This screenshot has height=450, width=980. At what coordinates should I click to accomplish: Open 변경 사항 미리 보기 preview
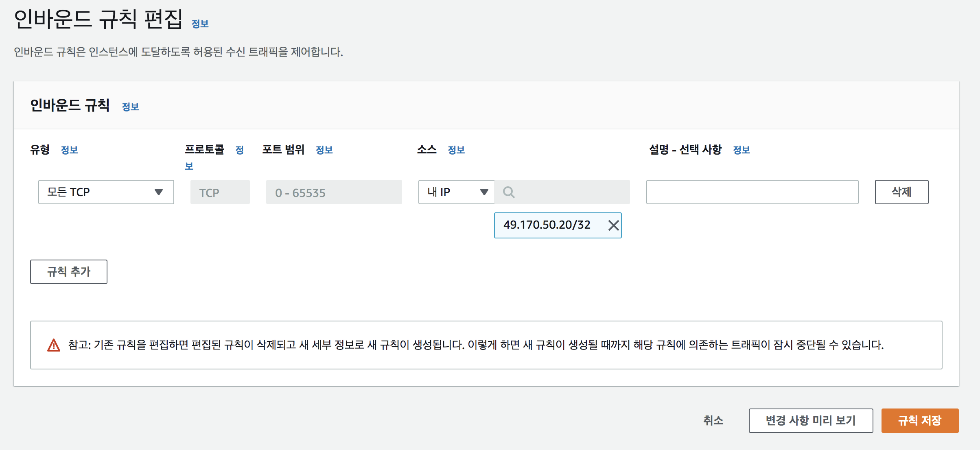tap(810, 420)
